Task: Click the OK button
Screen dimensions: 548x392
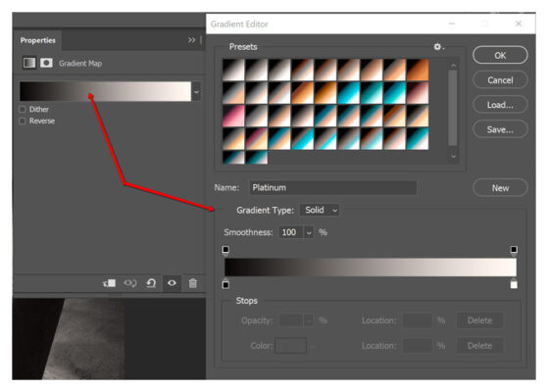Action: [500, 55]
